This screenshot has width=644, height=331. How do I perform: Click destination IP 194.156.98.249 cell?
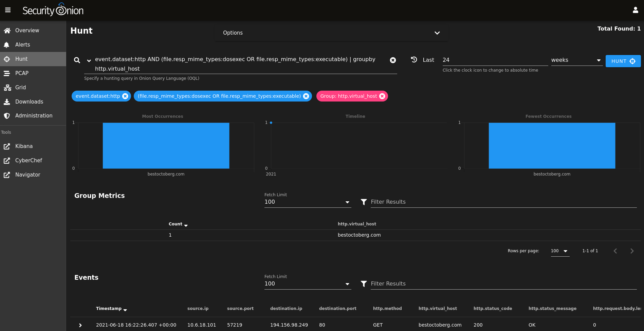[x=289, y=325]
